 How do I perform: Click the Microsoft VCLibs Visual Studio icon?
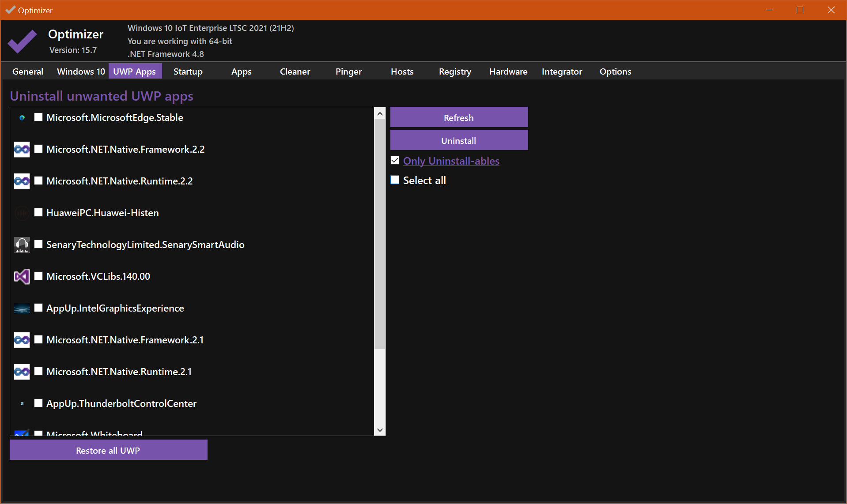click(22, 277)
